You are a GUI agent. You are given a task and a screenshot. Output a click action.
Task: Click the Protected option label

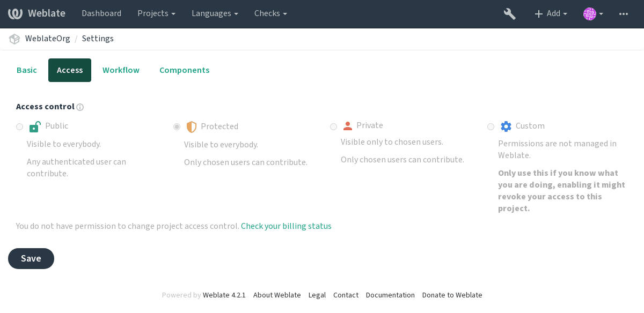tap(219, 126)
